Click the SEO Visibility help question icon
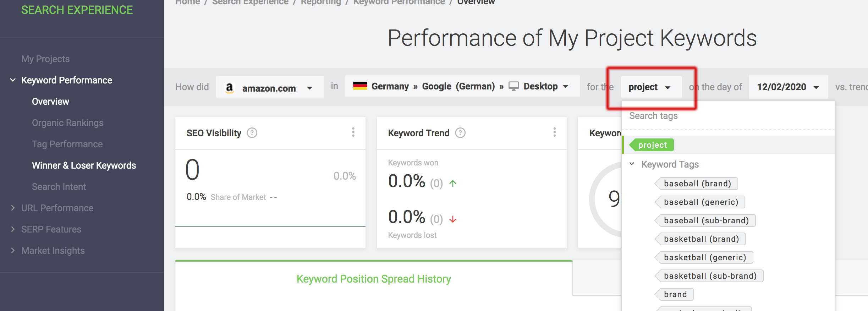 click(x=252, y=133)
